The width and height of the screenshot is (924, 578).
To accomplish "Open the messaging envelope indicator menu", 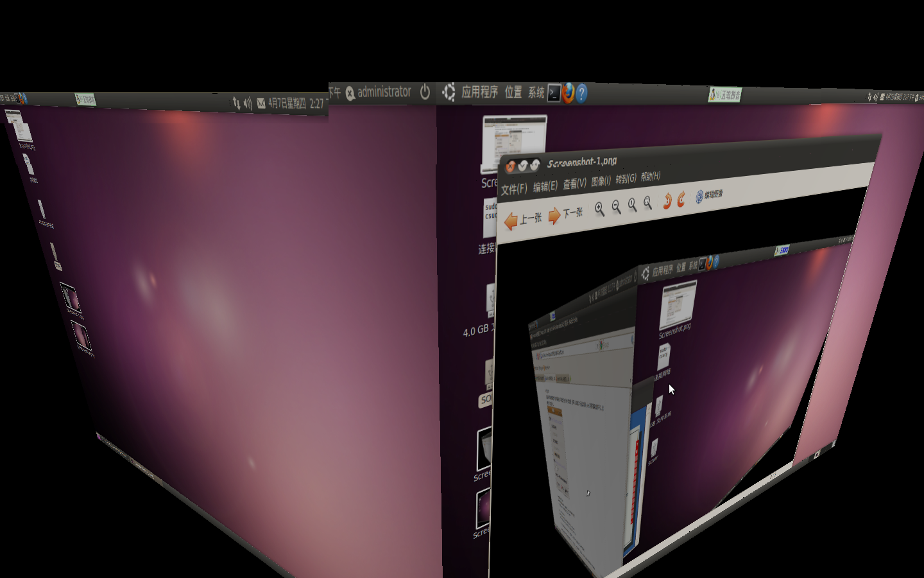I will (260, 102).
